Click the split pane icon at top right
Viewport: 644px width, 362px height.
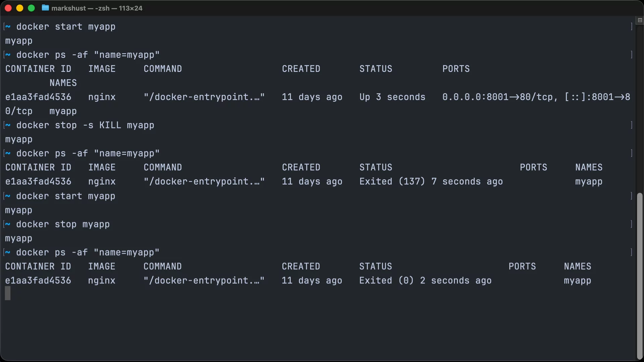point(640,20)
